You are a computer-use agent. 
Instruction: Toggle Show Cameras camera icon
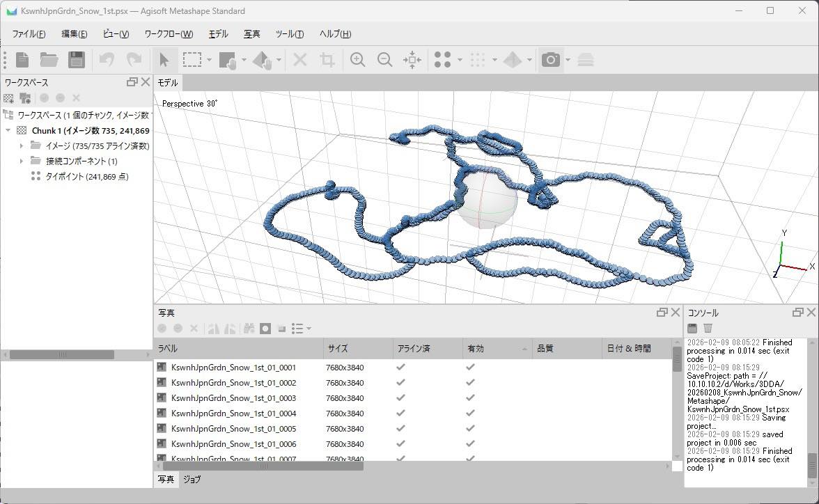(x=550, y=60)
